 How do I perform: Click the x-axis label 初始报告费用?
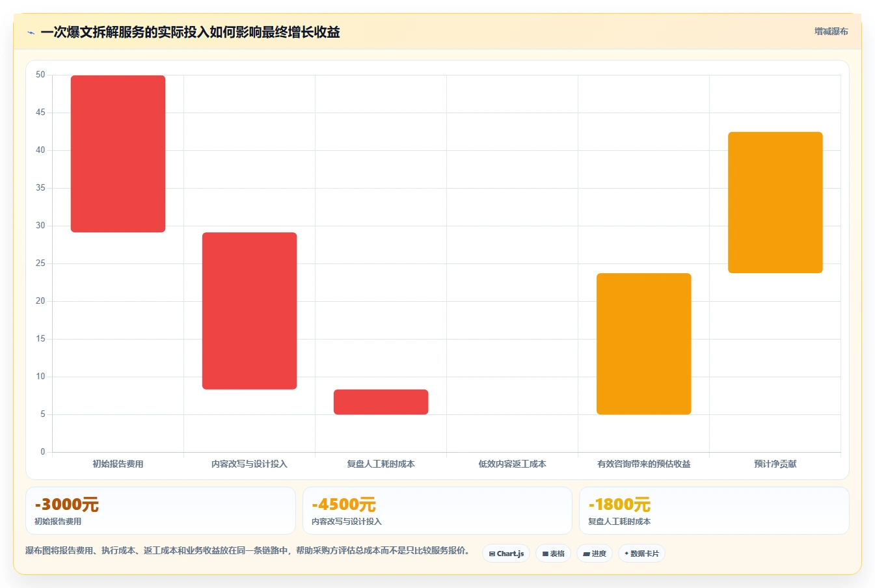(x=118, y=464)
